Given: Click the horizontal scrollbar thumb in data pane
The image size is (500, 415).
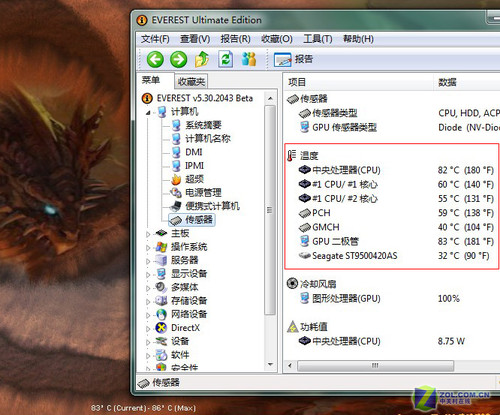Looking at the screenshot, I should point(375,366).
